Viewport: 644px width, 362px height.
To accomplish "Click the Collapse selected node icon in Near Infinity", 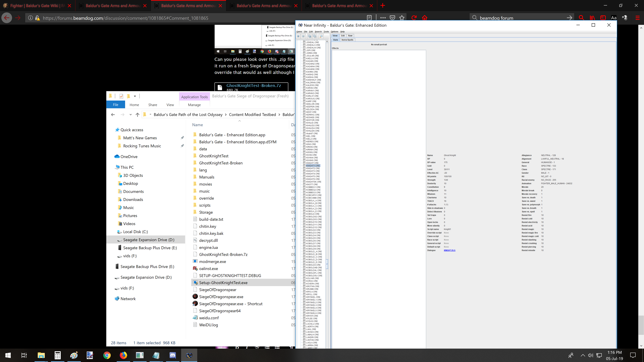I will pos(303,36).
